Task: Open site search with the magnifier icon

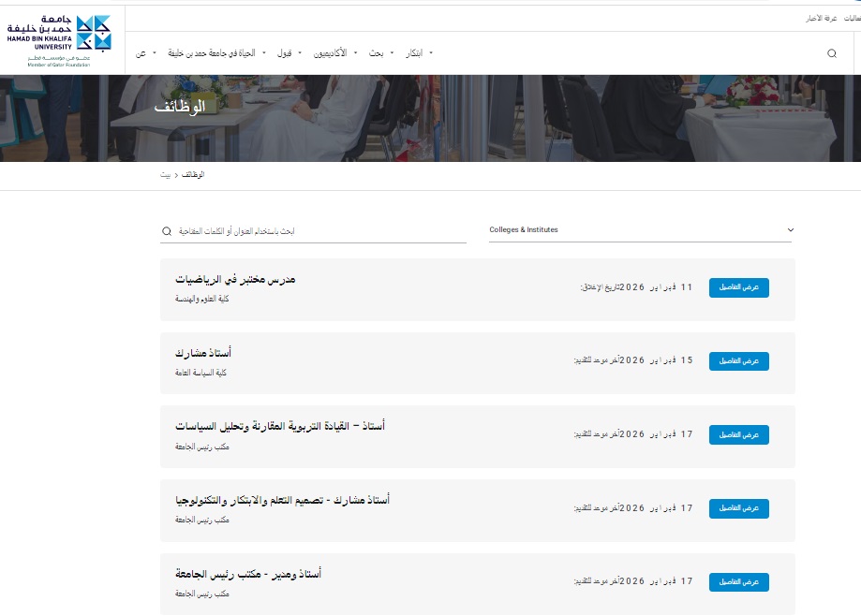Action: point(831,53)
